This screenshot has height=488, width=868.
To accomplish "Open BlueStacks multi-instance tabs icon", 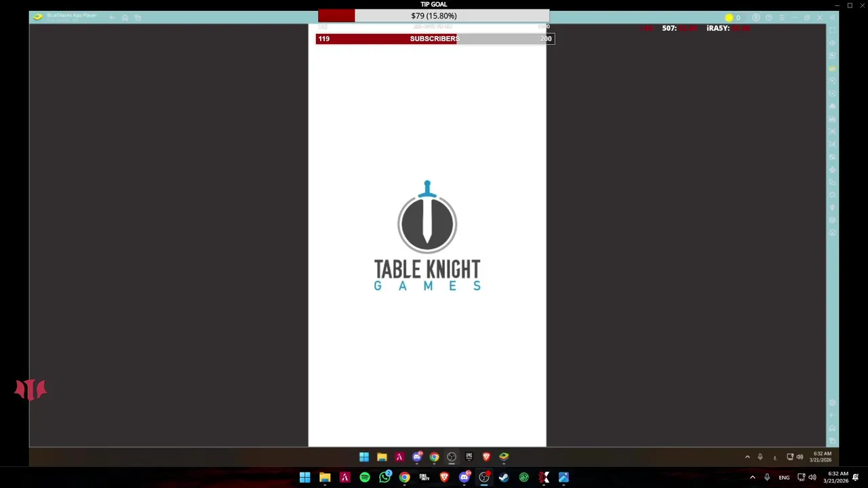I will coord(138,18).
